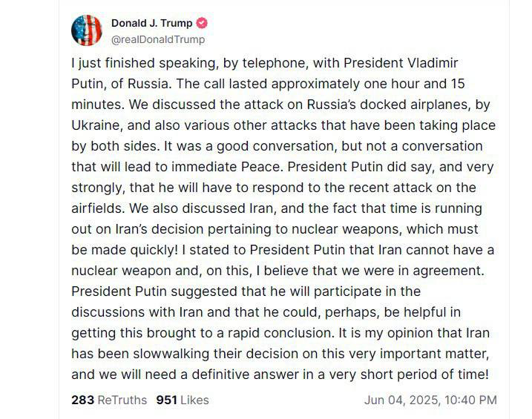Click the Likes label
Viewport: 532px width, 419px height.
click(x=194, y=400)
